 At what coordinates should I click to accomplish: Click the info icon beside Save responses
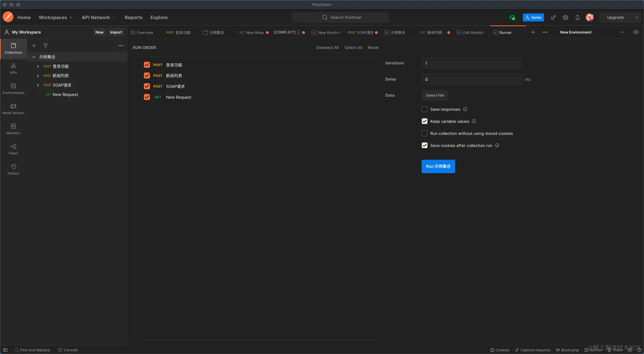coord(465,109)
